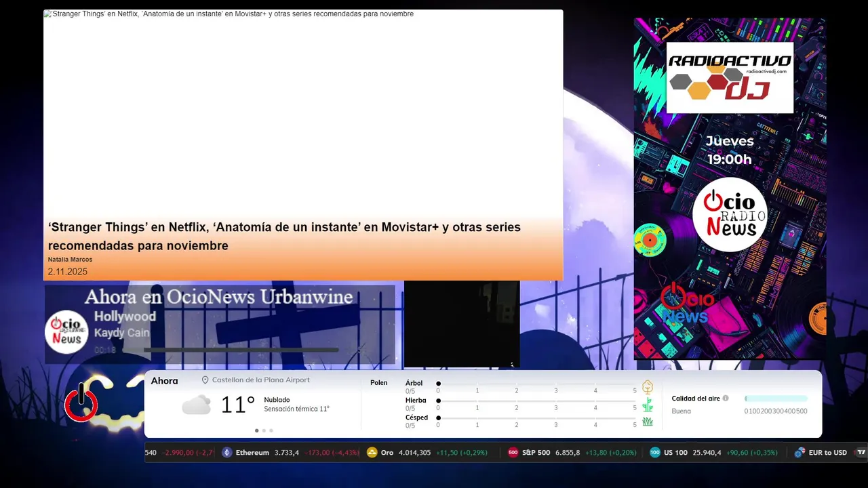Click the Ethereum coin icon in ticker
Viewport: 868px width, 488px height.
point(226,453)
